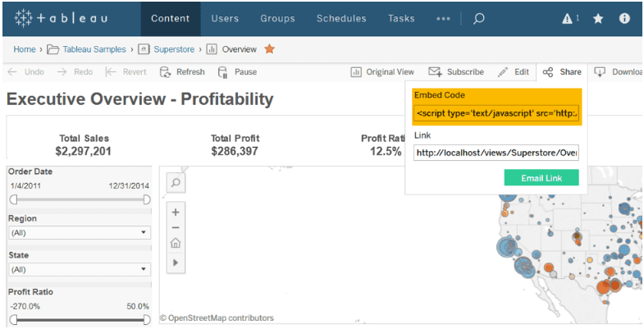Open the more options ellipsis menu
The image size is (644, 329).
(x=443, y=19)
